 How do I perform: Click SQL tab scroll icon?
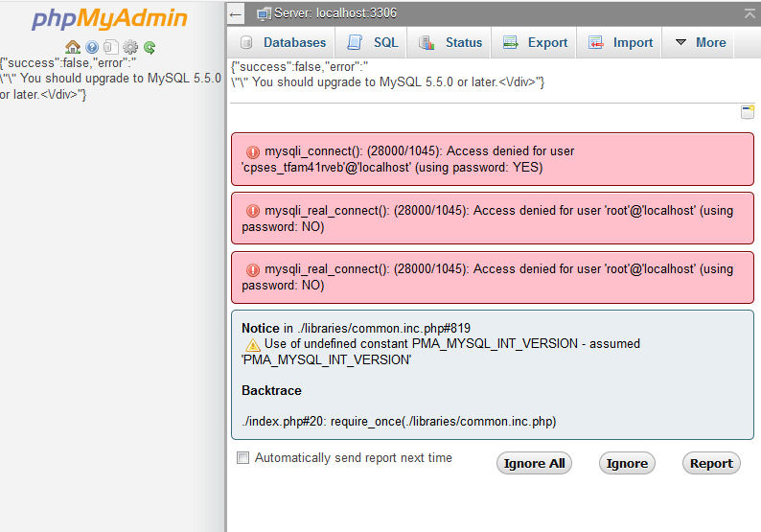point(355,43)
